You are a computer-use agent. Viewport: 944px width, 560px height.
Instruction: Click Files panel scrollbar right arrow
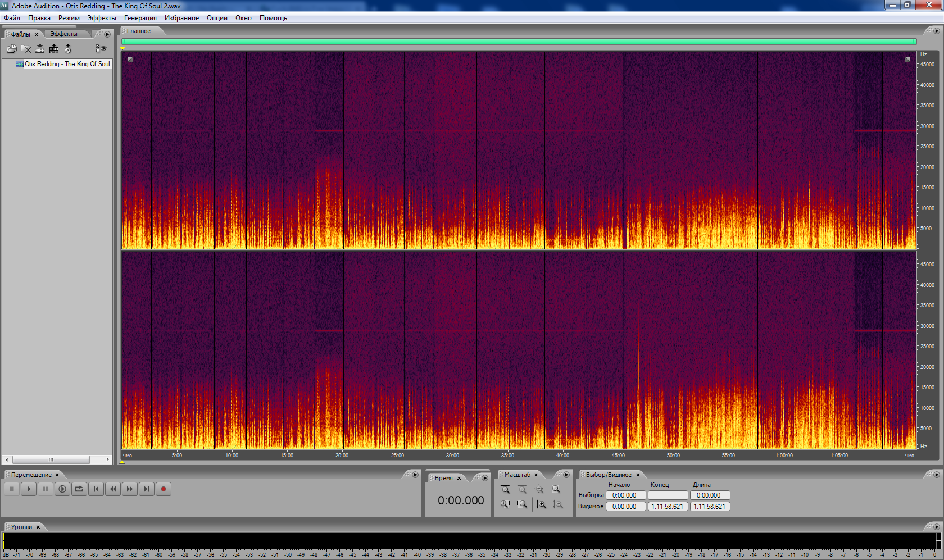click(108, 459)
